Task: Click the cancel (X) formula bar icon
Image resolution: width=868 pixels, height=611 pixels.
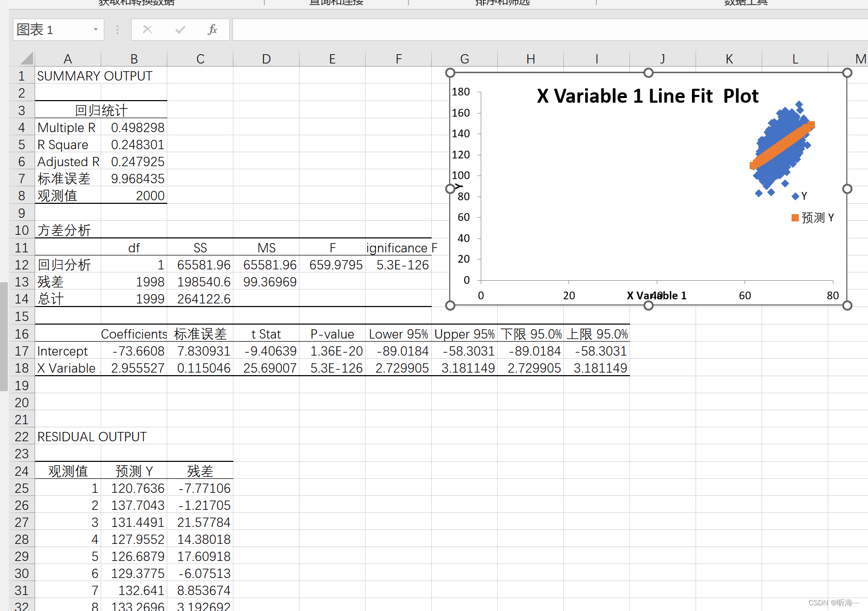Action: click(x=147, y=29)
